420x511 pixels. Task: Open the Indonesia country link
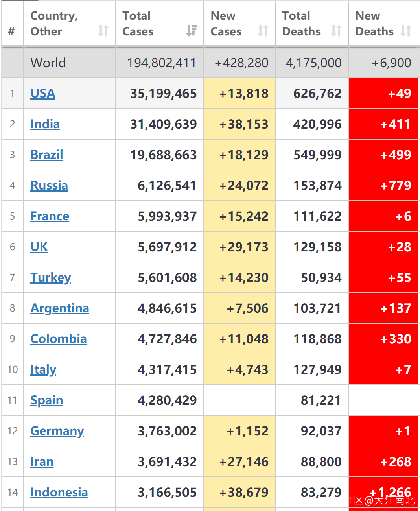point(59,492)
